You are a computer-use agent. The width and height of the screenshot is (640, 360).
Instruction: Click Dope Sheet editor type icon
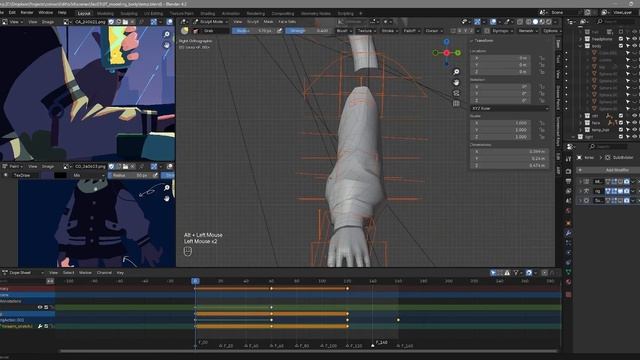tap(5, 273)
